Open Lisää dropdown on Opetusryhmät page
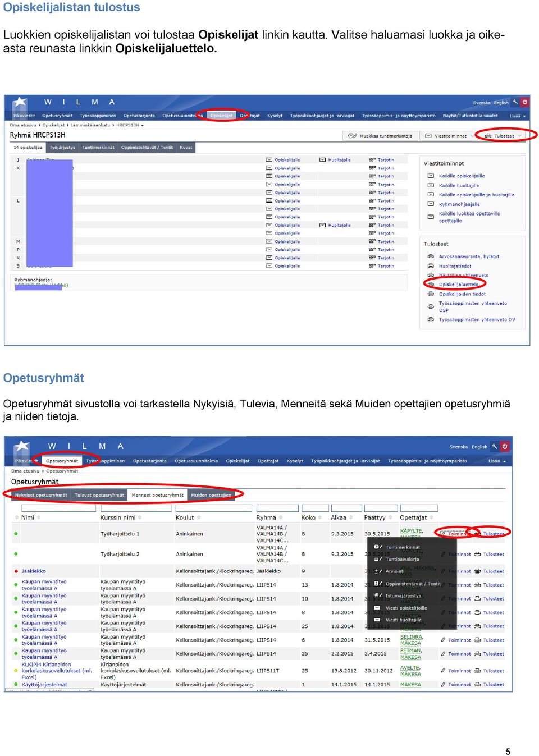Screen dimensions: 539x756 pos(497,461)
